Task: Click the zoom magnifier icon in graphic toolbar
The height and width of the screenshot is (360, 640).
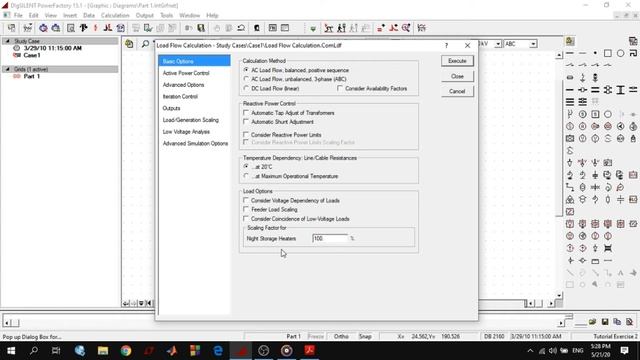Action: click(145, 44)
